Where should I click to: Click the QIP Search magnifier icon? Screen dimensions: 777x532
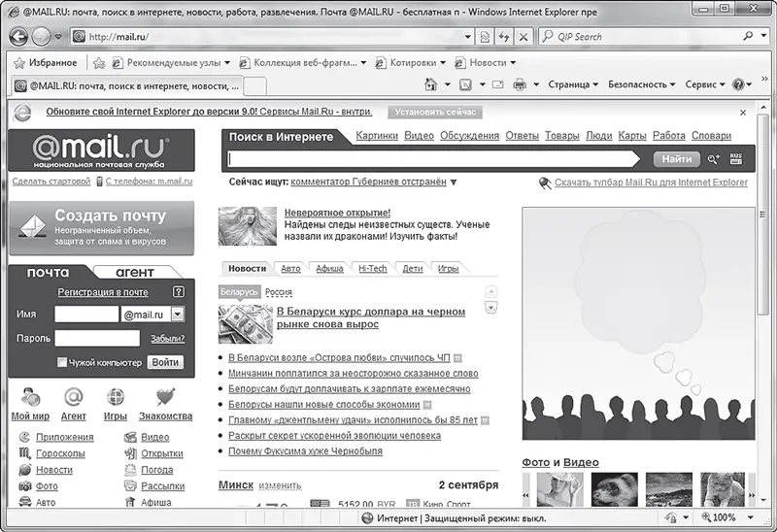coord(748,36)
